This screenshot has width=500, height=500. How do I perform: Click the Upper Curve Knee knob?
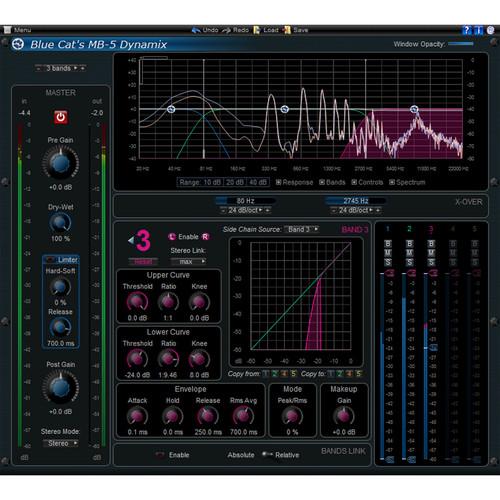[x=199, y=302]
